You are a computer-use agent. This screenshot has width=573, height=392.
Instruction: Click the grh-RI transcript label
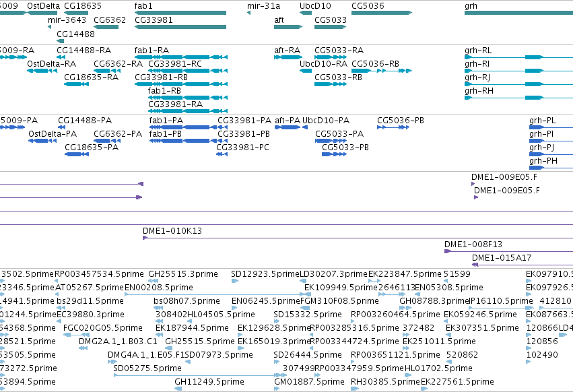[477, 63]
